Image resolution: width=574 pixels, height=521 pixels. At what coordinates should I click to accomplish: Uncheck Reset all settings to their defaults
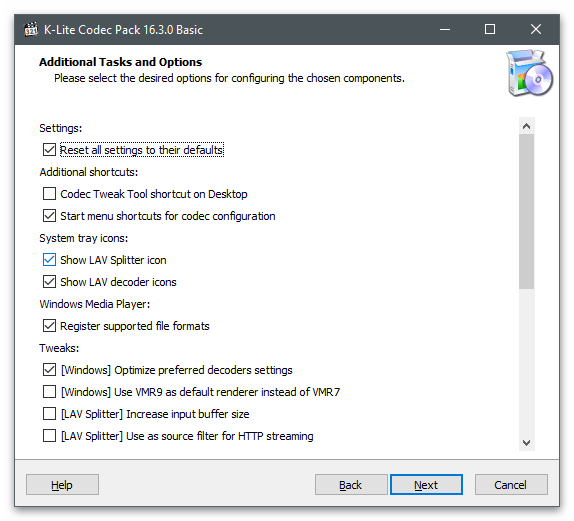point(49,150)
